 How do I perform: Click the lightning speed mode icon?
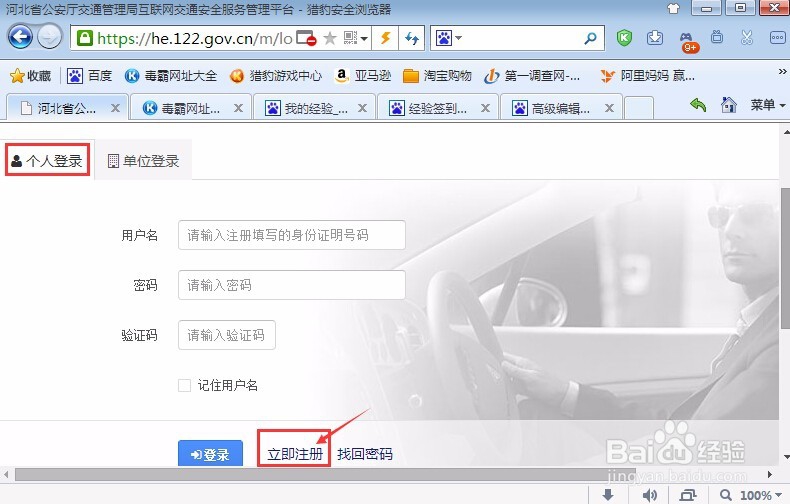pos(385,38)
